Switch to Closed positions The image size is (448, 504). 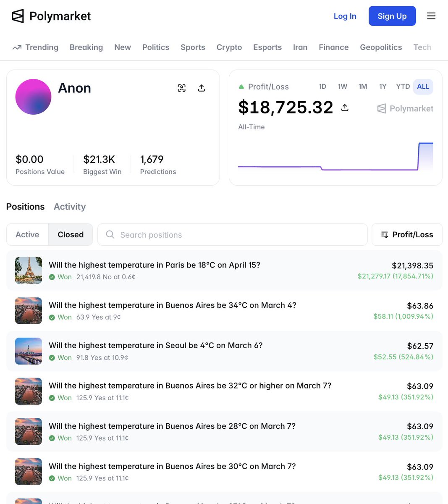71,234
